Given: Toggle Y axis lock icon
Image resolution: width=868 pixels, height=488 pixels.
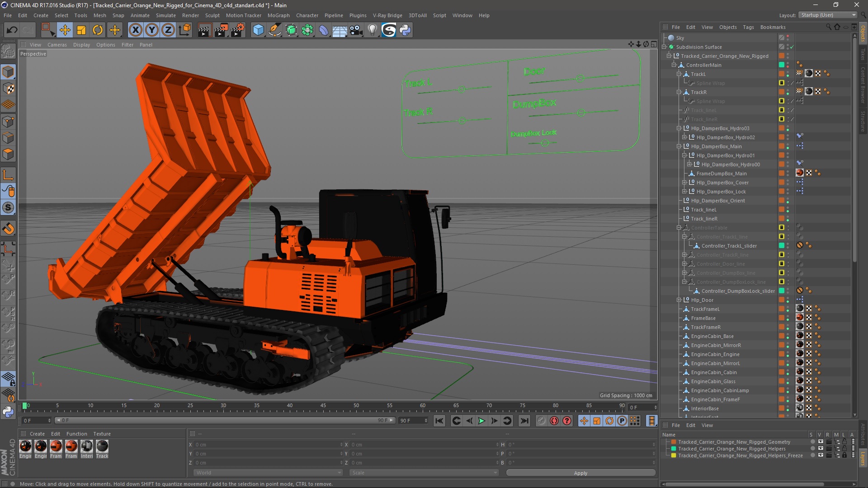Looking at the screenshot, I should click(152, 30).
